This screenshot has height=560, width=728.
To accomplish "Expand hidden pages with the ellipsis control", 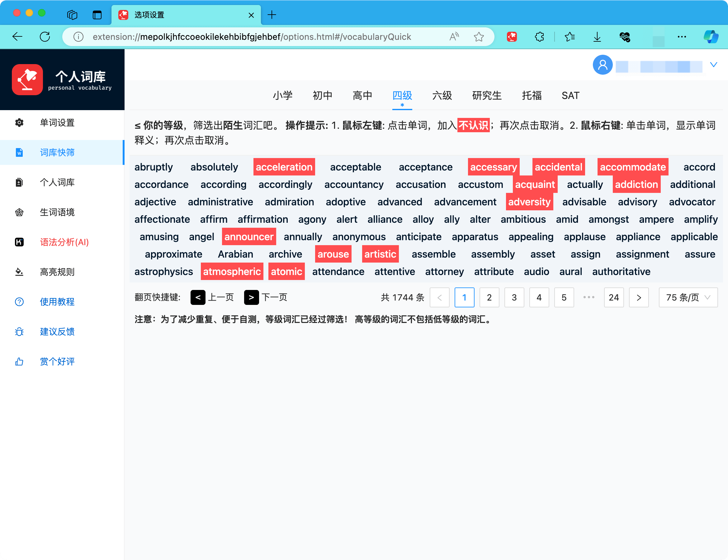I will (589, 297).
